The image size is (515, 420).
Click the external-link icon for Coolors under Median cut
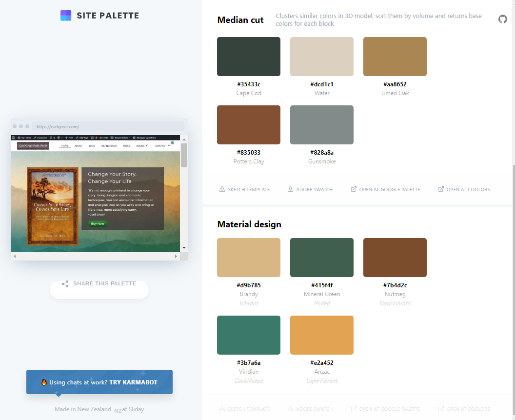point(441,189)
